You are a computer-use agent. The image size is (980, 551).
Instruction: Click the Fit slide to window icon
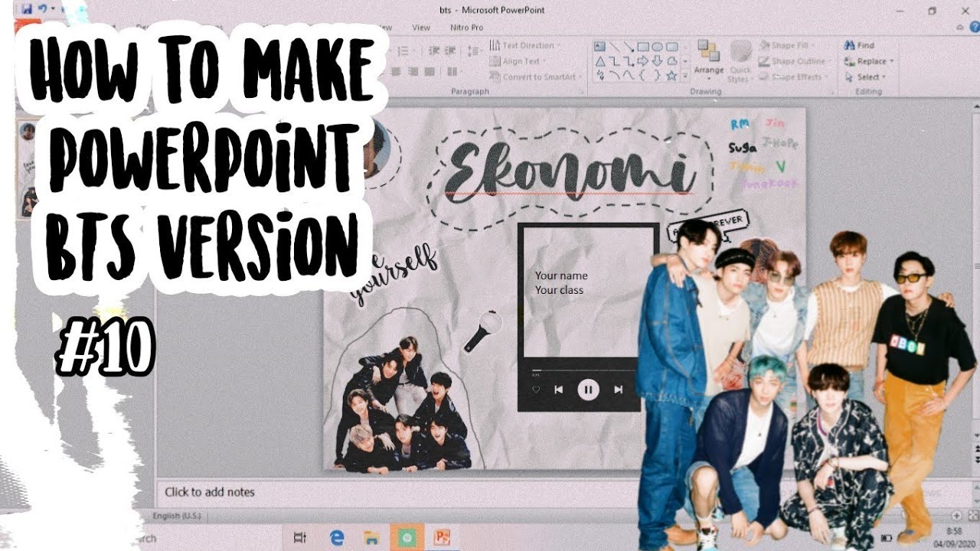972,516
